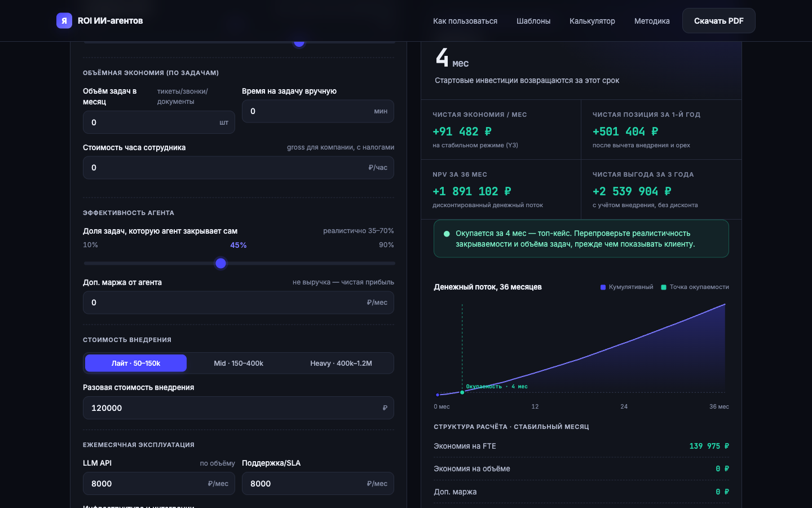This screenshot has height=508, width=812.
Task: Go to the Калькулятор section
Action: pyautogui.click(x=592, y=21)
